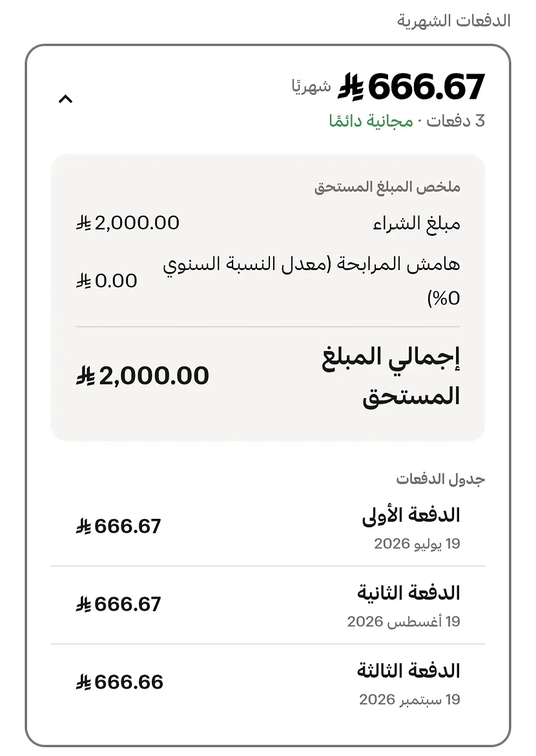Click the هامش المرابحة annual rate label

tap(311, 280)
